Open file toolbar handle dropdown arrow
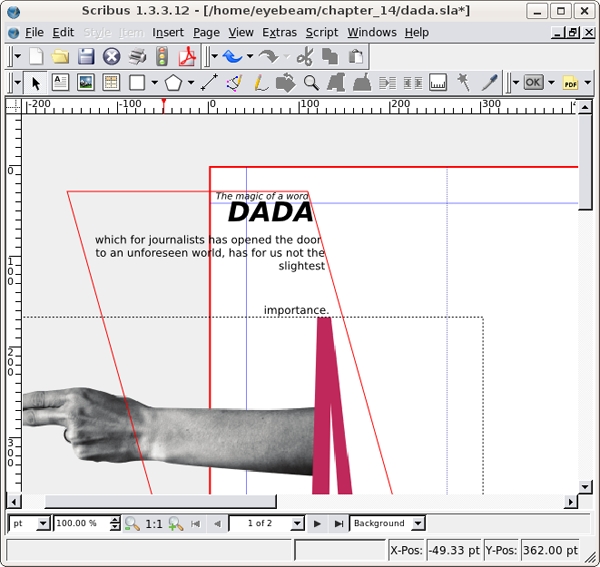 17,57
